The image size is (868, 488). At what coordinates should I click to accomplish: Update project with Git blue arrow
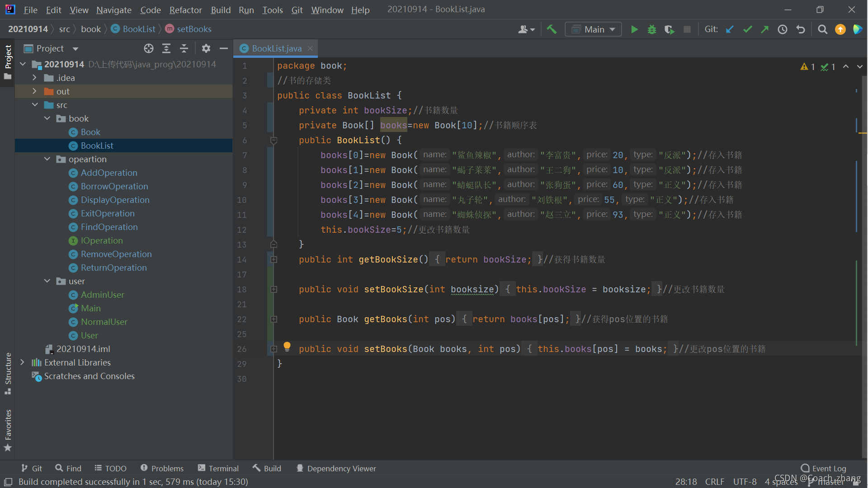pos(730,29)
